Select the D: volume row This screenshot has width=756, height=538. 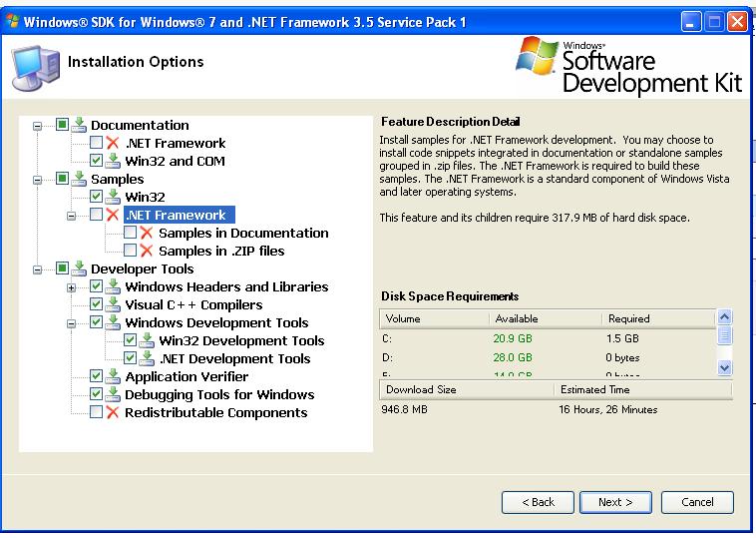point(548,358)
